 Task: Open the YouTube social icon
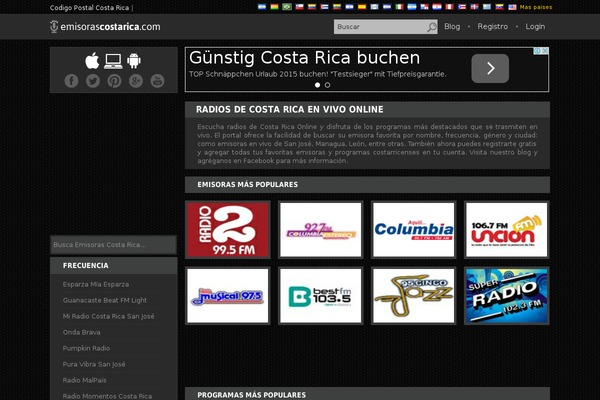point(157,81)
